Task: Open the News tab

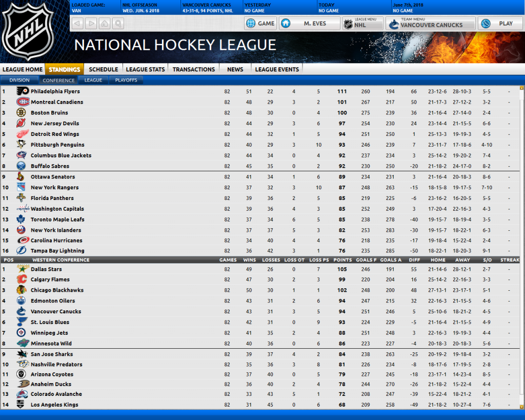Action: pos(235,69)
